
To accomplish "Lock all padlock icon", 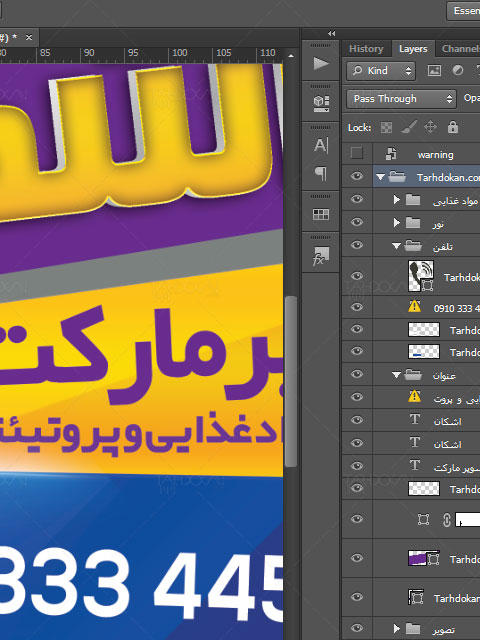I will [453, 127].
